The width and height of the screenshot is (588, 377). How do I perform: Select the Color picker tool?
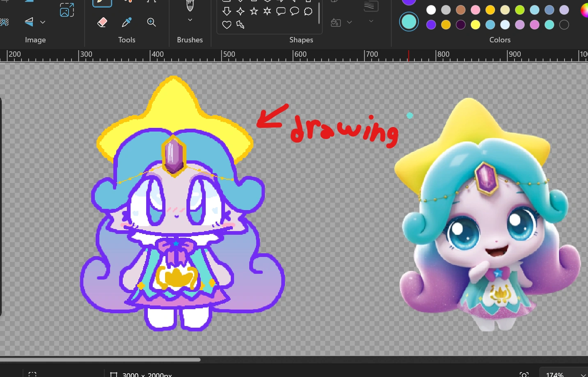click(126, 22)
